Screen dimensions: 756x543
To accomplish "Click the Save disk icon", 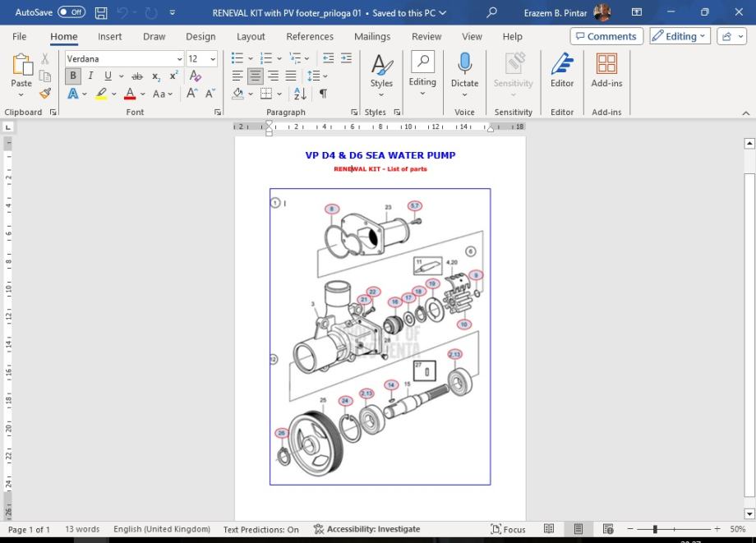I will tap(101, 12).
